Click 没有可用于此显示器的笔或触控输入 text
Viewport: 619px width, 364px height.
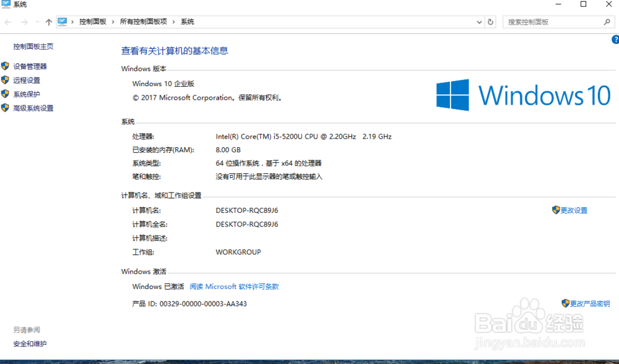(269, 176)
